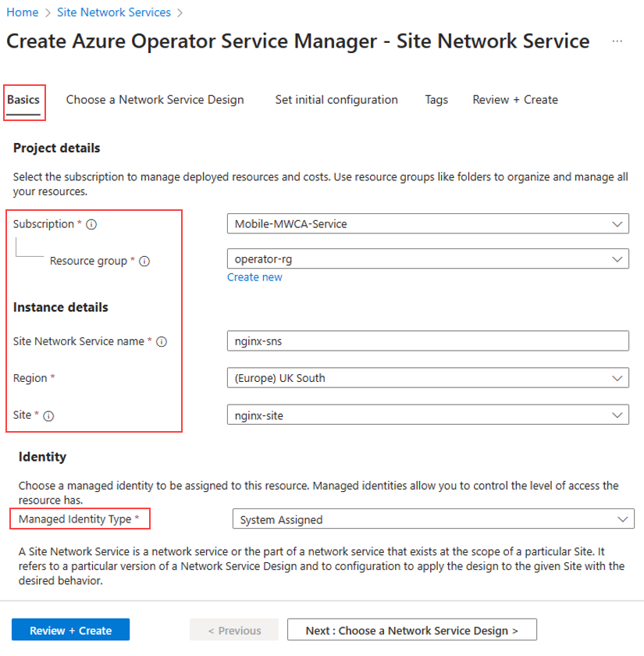The width and height of the screenshot is (644, 656).
Task: Expand the Region dropdown
Action: pos(427,378)
